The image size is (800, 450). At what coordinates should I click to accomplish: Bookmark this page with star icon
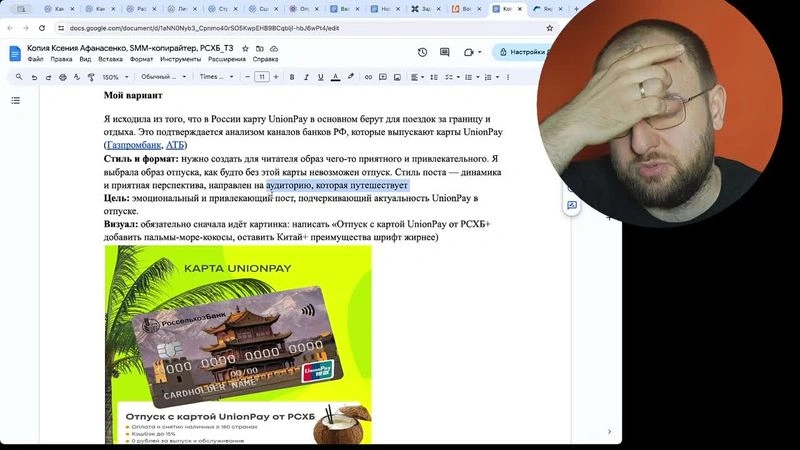549,28
